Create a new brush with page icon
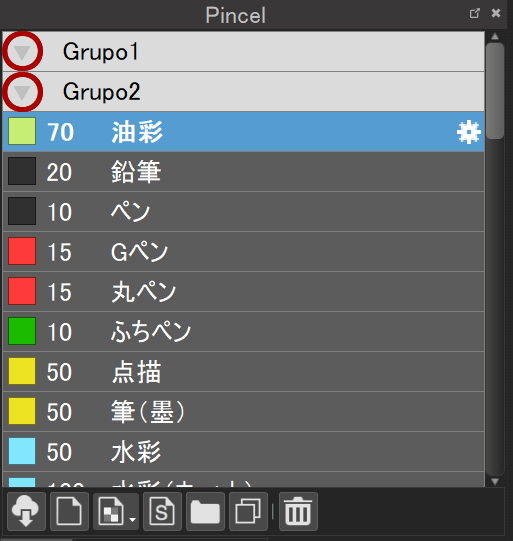This screenshot has height=541, width=513. [x=69, y=511]
